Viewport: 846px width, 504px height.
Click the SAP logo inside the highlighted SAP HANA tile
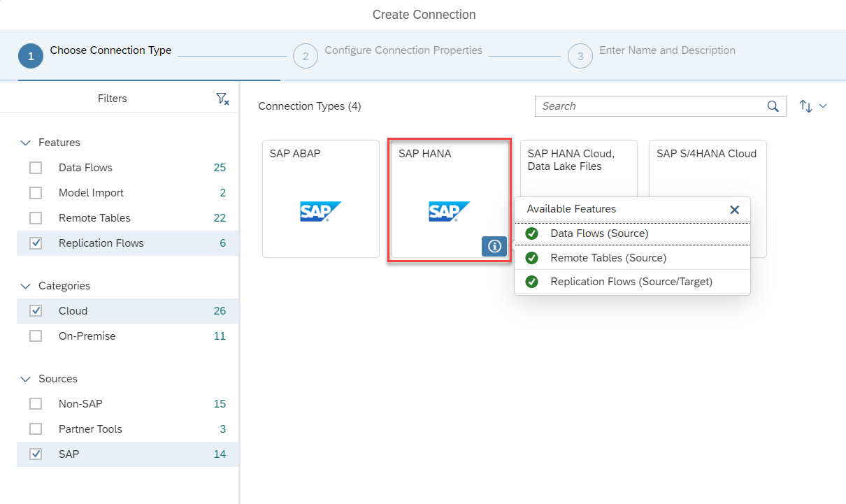(x=449, y=210)
